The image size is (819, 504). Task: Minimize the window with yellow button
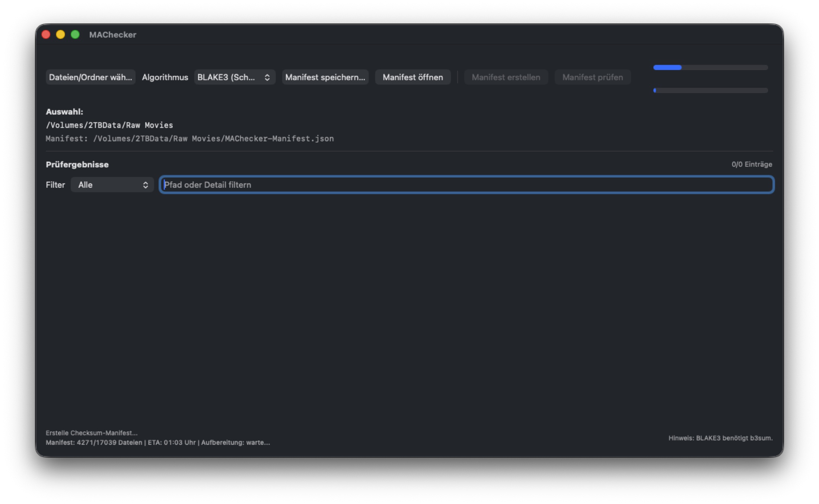(60, 35)
